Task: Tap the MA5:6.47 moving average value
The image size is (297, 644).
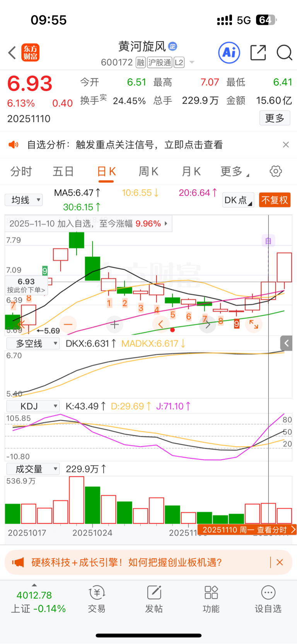Action: pos(77,192)
